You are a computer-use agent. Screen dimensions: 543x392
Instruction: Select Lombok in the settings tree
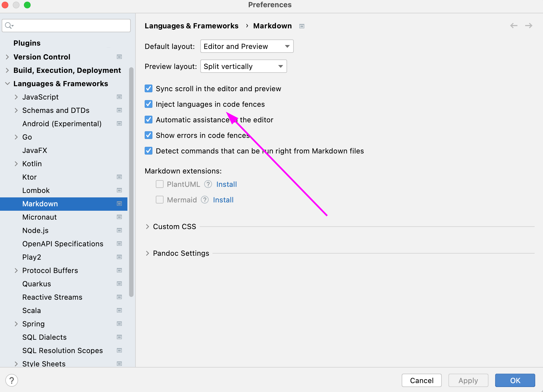tap(36, 190)
